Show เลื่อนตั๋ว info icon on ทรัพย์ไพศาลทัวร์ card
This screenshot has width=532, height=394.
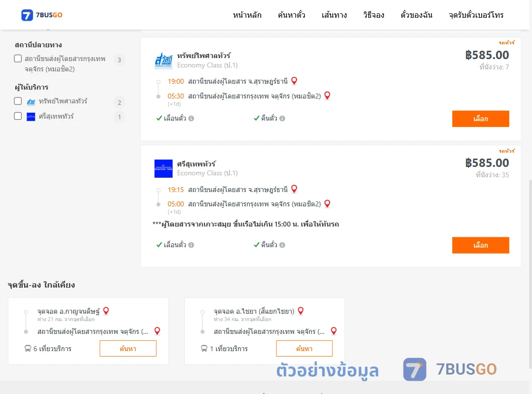coord(191,118)
